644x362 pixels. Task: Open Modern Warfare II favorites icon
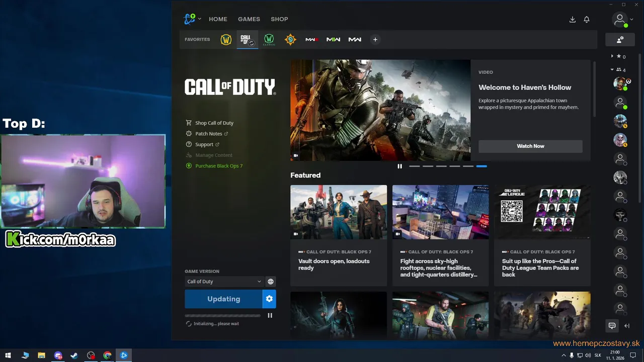[333, 39]
